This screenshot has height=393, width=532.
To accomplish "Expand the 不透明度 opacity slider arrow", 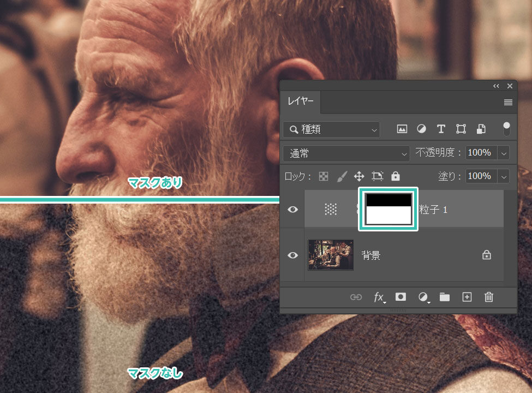I will coord(504,153).
